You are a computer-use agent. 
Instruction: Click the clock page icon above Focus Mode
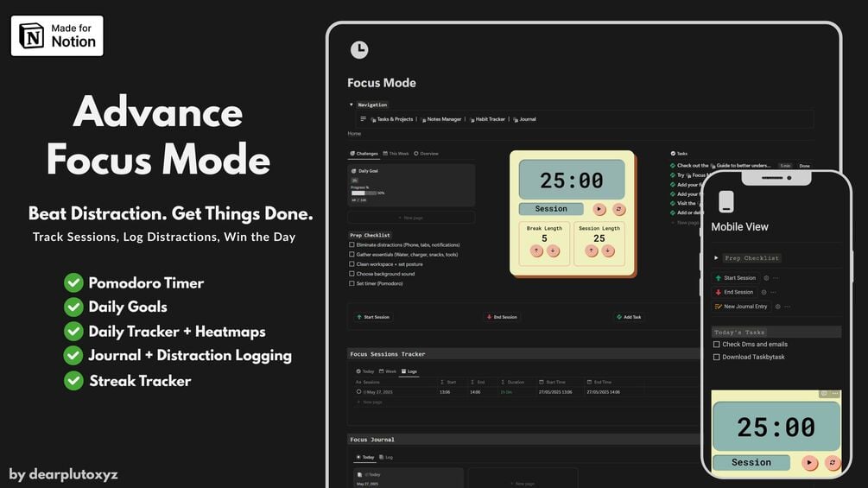coord(359,50)
